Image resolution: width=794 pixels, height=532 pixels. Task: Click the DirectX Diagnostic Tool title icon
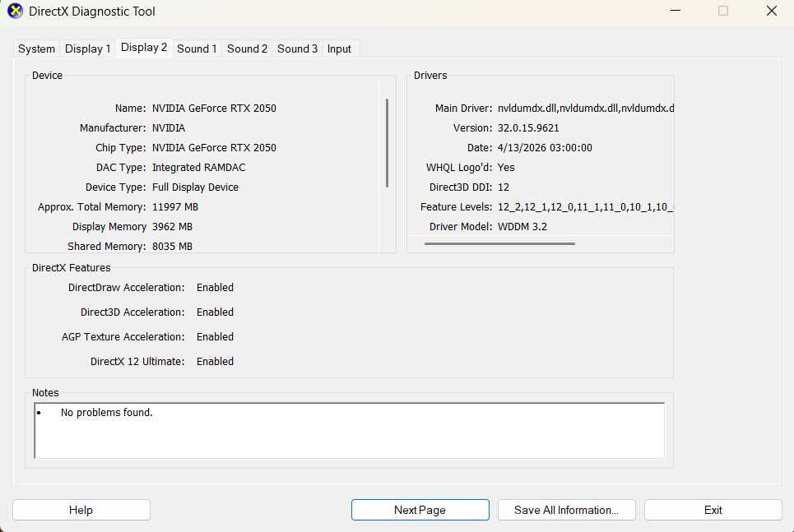point(15,12)
